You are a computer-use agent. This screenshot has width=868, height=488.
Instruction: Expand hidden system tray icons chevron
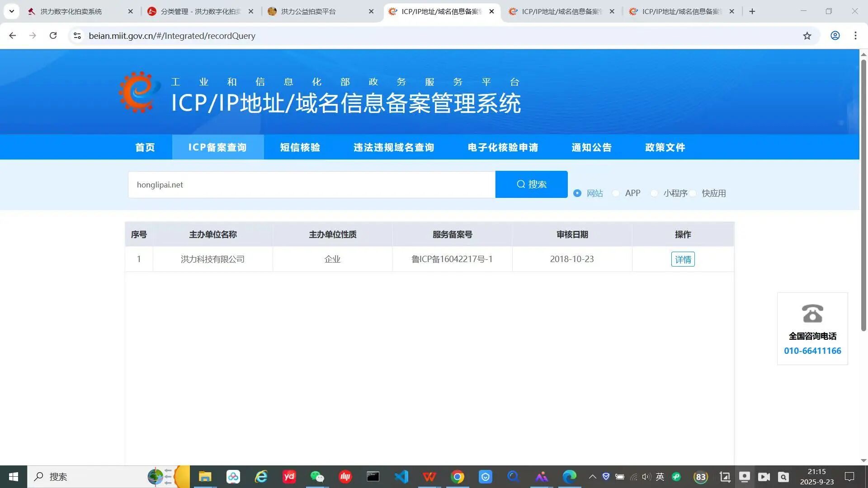coord(592,477)
